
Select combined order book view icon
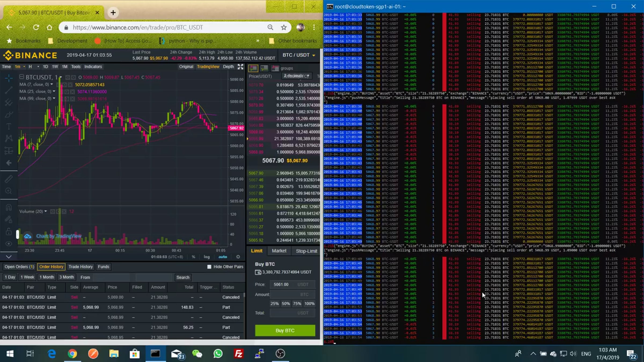(x=253, y=68)
